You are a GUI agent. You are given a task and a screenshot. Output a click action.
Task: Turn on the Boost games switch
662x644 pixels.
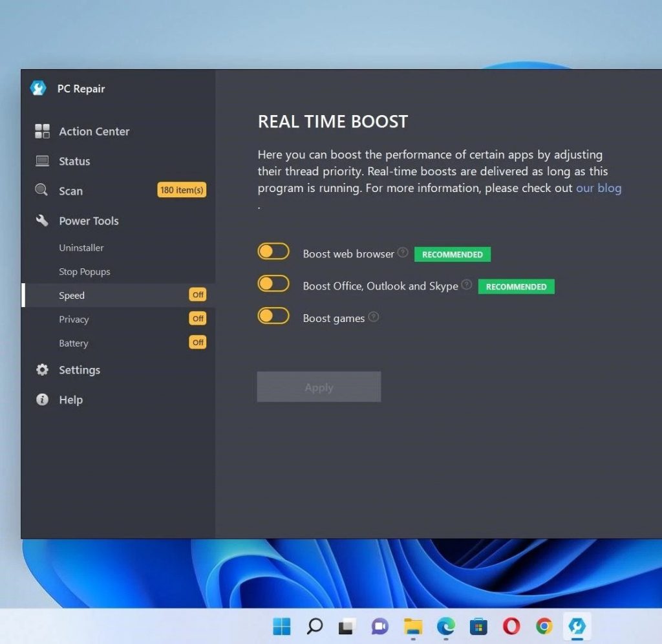273,316
